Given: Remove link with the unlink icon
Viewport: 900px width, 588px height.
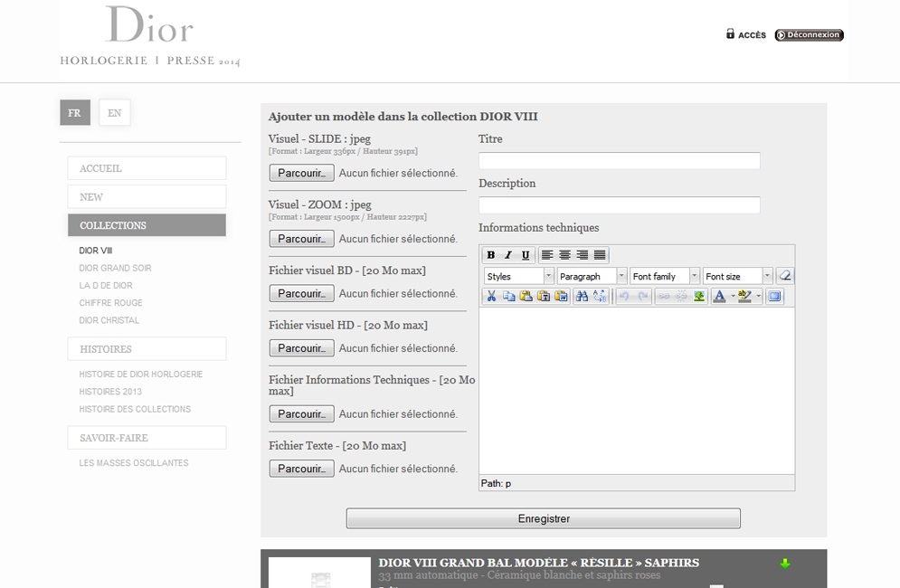Looking at the screenshot, I should click(x=681, y=297).
